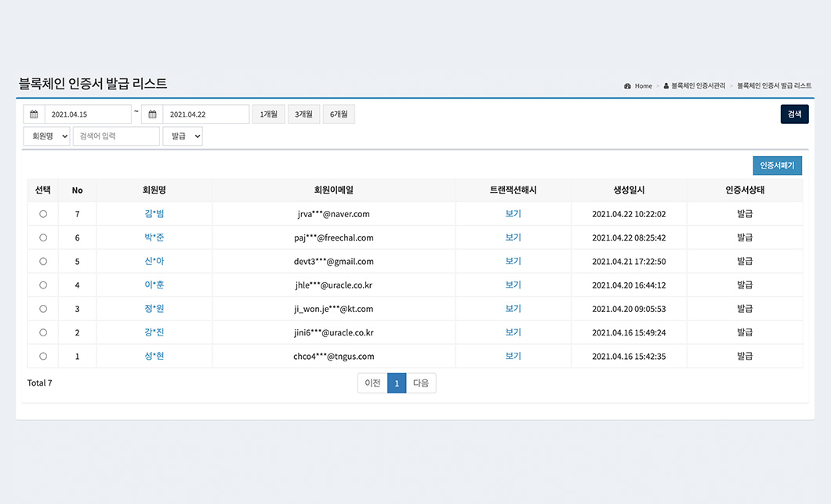Select the radio button for row 7

43,214
